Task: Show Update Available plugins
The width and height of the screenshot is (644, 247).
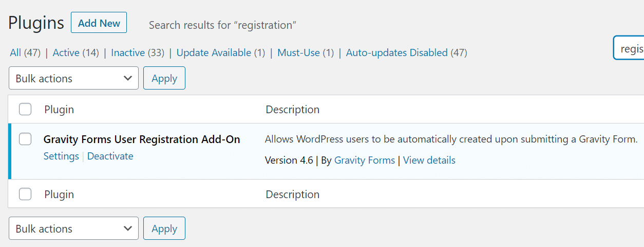Action: (x=214, y=52)
